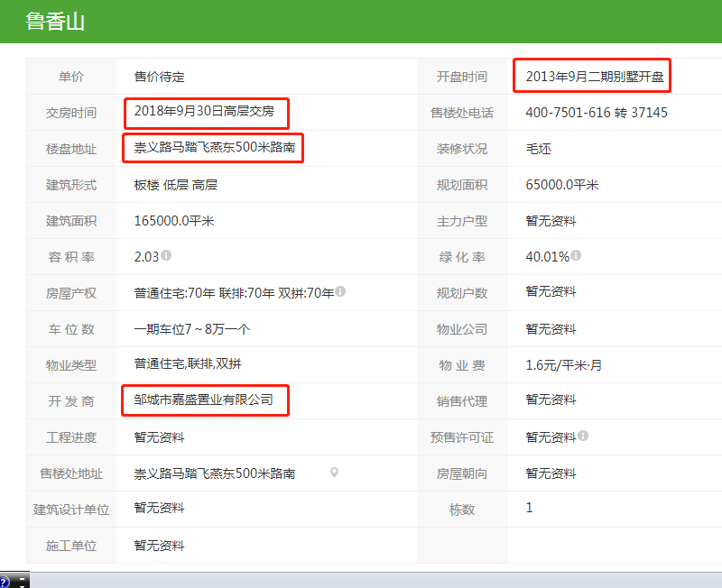
Task: Select the 物业公司 暂无资料 value
Action: tap(551, 329)
